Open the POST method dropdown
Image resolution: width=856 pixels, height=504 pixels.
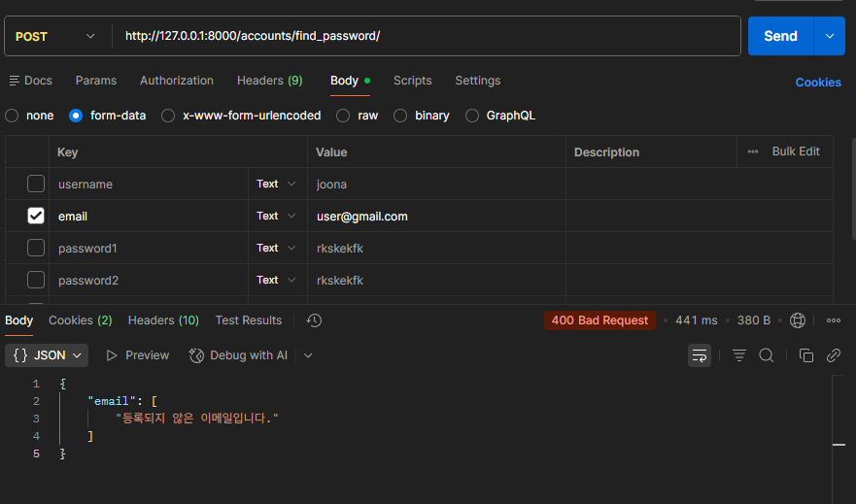click(x=56, y=36)
